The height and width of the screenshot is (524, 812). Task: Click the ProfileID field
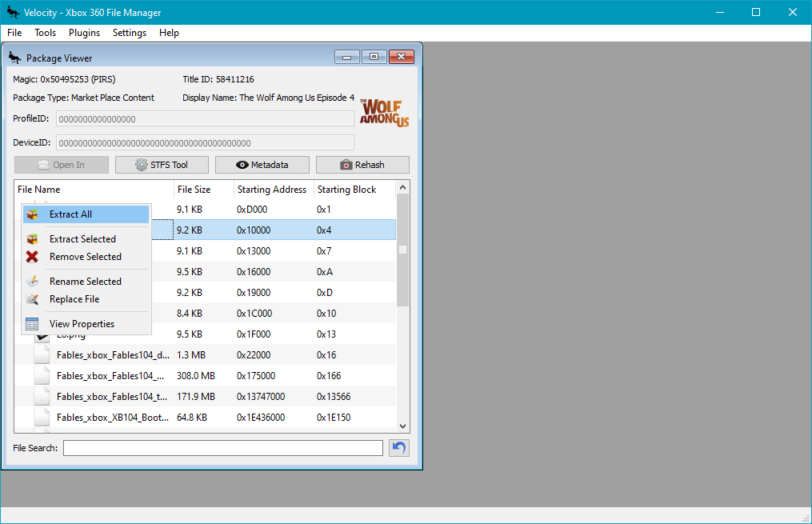[x=205, y=119]
